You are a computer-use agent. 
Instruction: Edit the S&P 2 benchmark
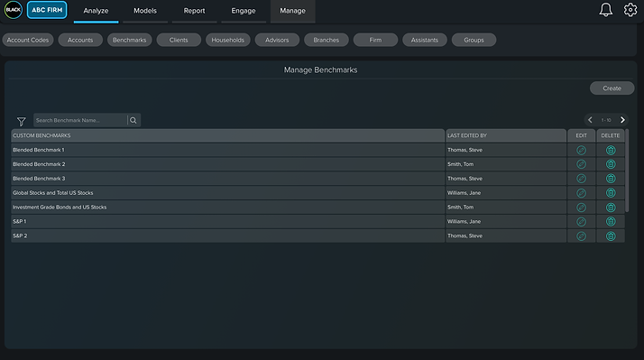pos(581,236)
